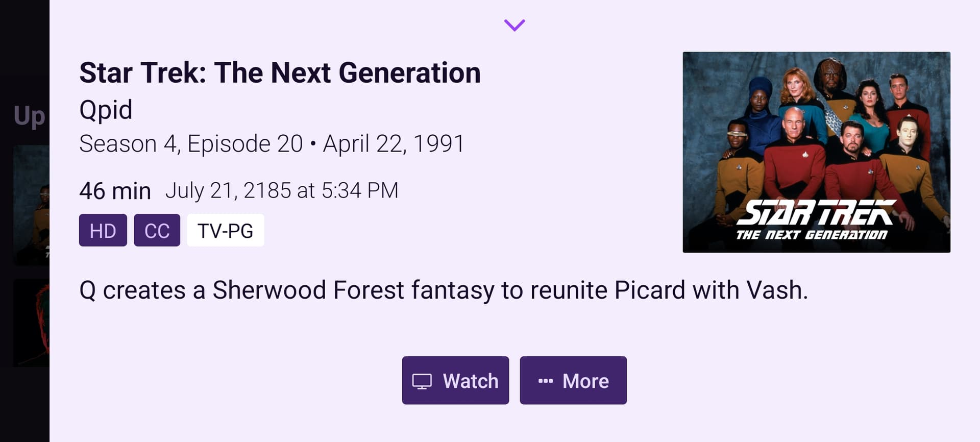
Task: Click the episode name Qpid
Action: pos(106,110)
